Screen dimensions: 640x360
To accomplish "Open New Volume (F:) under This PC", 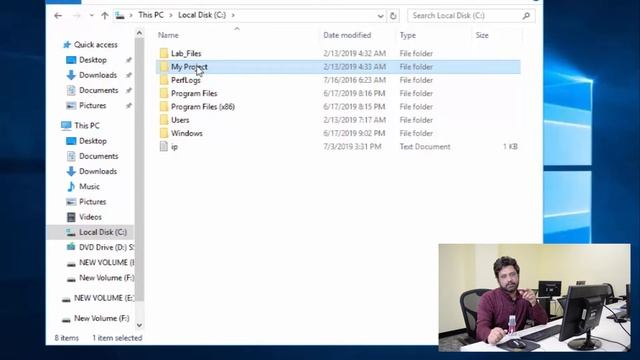I will click(106, 278).
